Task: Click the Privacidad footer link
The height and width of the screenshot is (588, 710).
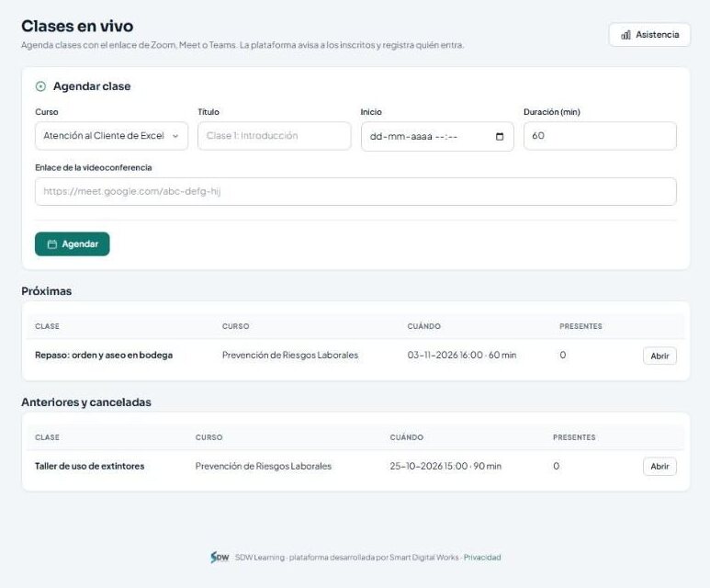Action: [x=482, y=557]
